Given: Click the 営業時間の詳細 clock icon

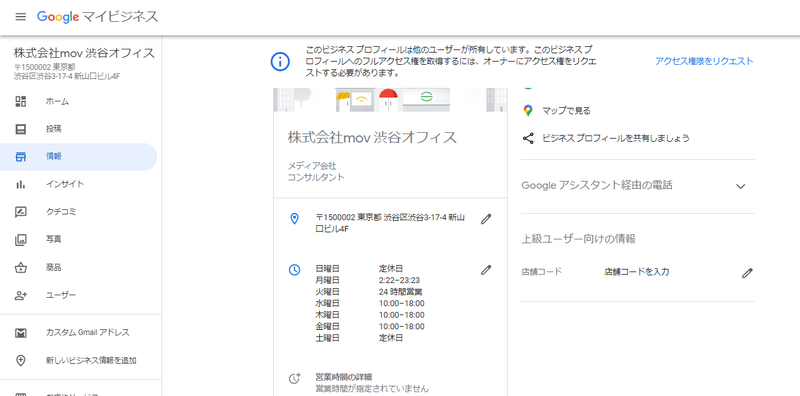Looking at the screenshot, I should [x=294, y=379].
